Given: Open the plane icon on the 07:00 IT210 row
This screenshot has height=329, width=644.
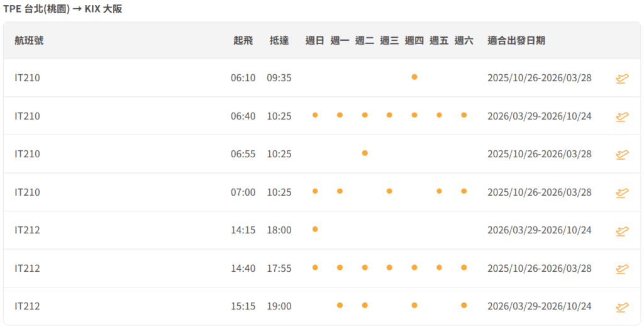Looking at the screenshot, I should coord(621,192).
